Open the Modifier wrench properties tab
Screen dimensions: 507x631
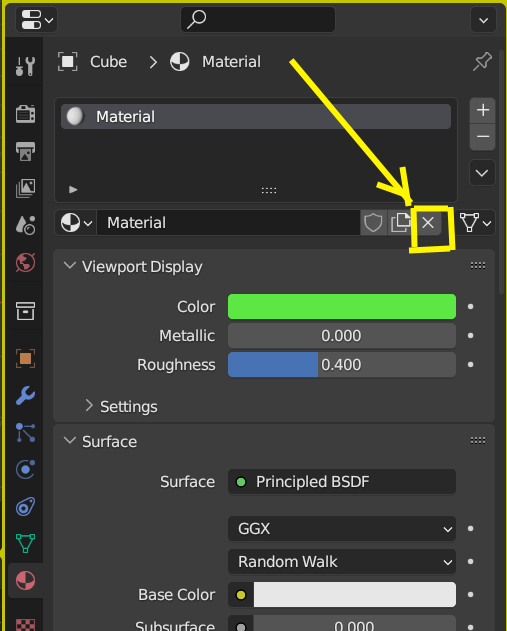25,396
